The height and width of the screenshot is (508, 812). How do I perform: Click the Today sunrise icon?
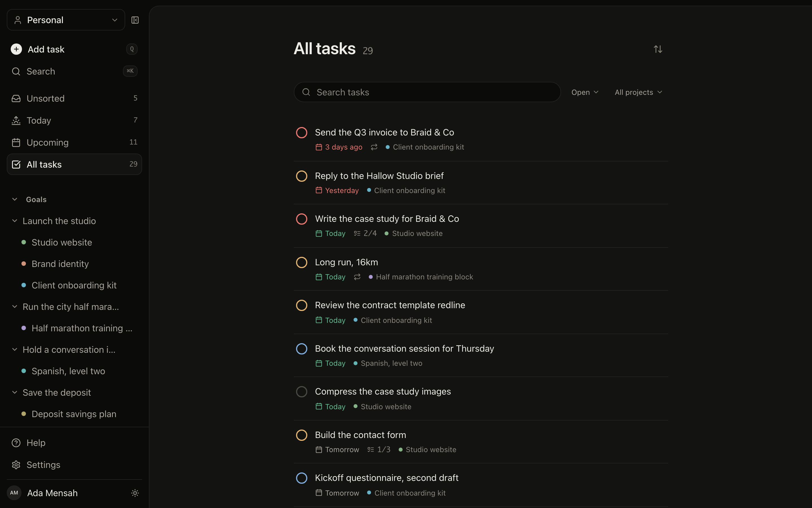click(16, 120)
